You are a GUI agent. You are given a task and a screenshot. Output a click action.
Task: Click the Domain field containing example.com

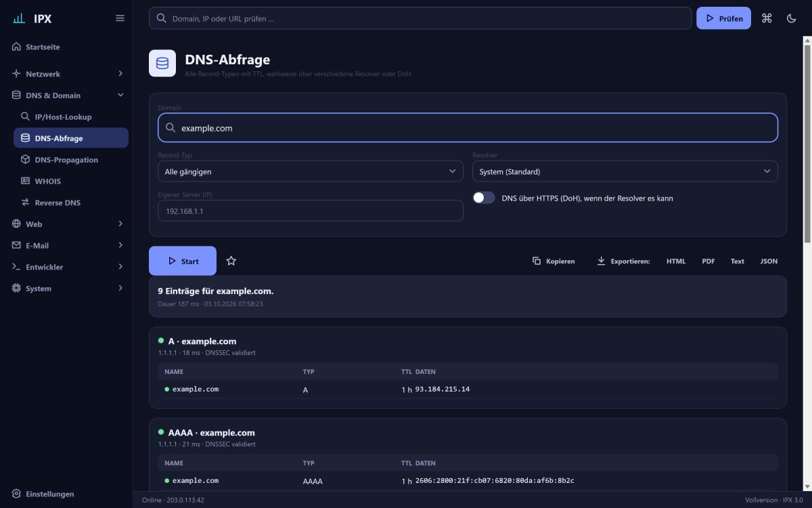[x=468, y=127]
